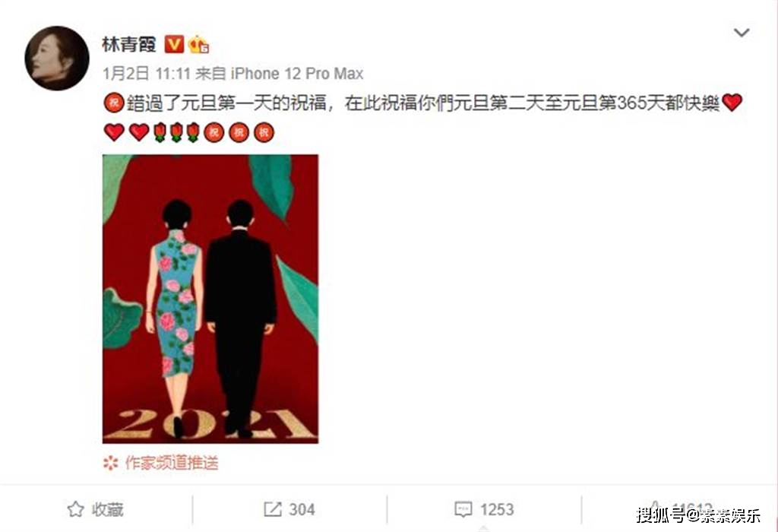Click the 收藏 button label

107,510
